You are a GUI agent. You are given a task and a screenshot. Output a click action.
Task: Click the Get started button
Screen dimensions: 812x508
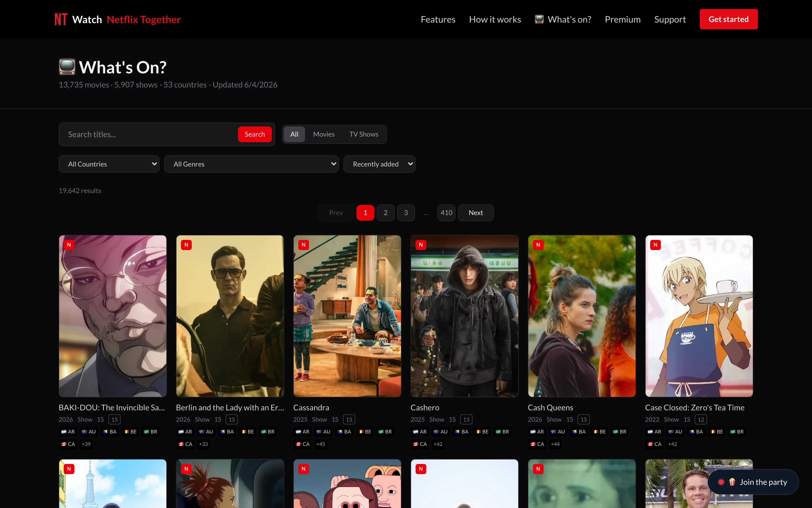pos(729,19)
